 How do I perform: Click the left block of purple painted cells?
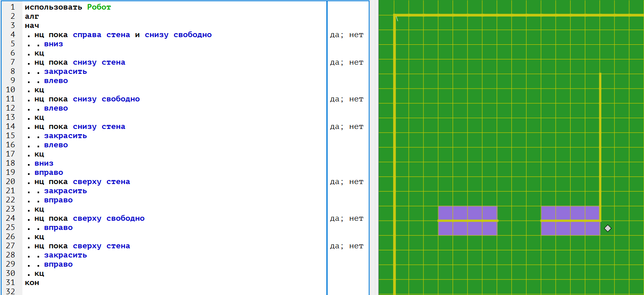click(x=467, y=221)
